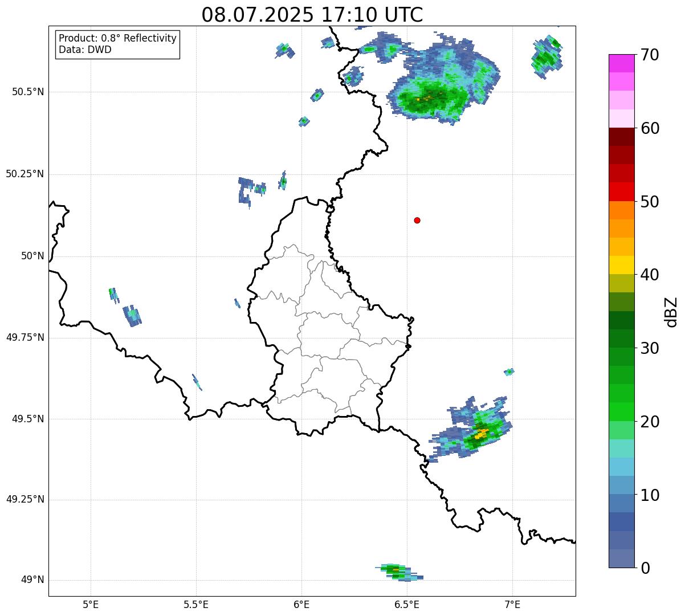Image resolution: width=685 pixels, height=616 pixels.
Task: Pick the pale pink swatch just above 60 dBZ
Action: pyautogui.click(x=621, y=119)
